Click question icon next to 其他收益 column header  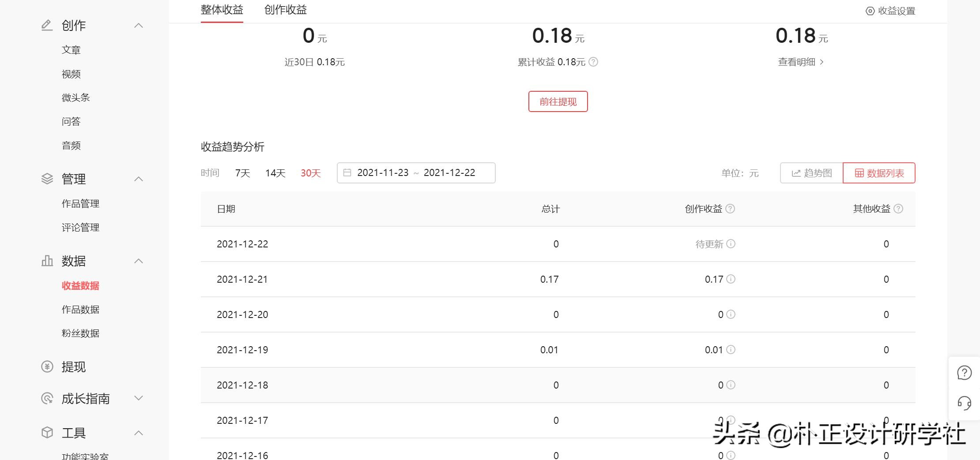pos(898,209)
